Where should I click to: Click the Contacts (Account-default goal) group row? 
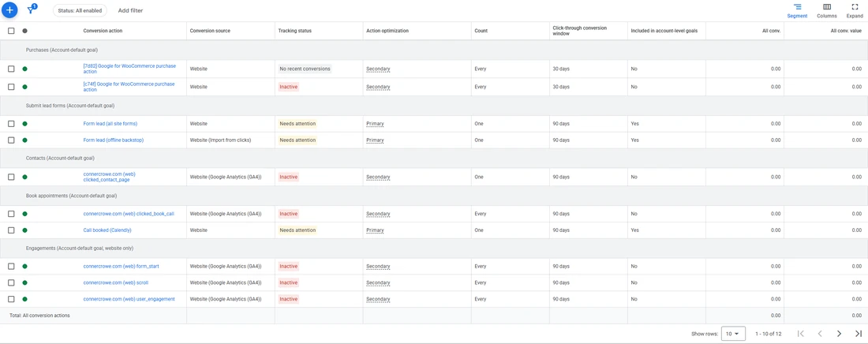click(x=434, y=158)
